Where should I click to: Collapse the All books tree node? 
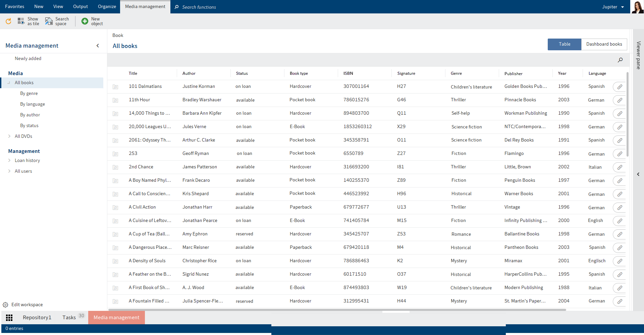pyautogui.click(x=9, y=82)
